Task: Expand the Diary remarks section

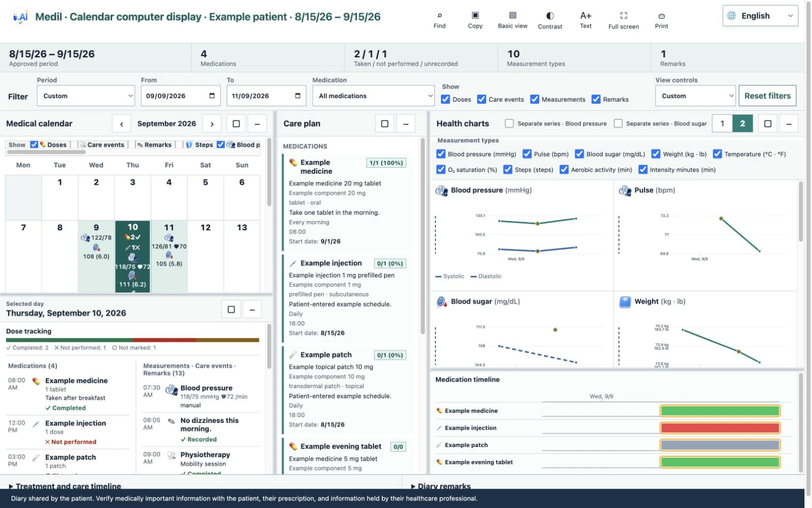Action: pos(441,486)
